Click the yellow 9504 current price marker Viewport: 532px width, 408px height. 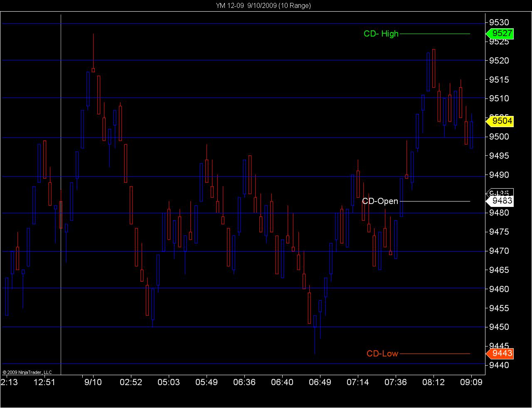tap(500, 121)
